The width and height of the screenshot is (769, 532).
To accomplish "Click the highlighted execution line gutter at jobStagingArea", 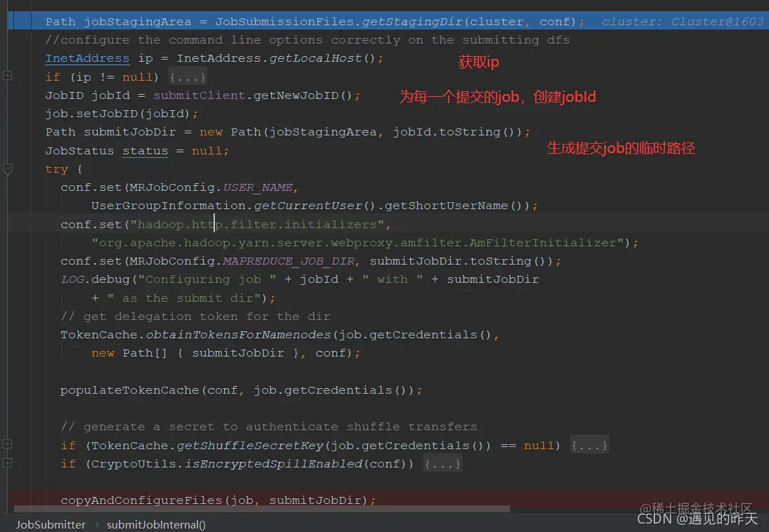I will [x=20, y=22].
